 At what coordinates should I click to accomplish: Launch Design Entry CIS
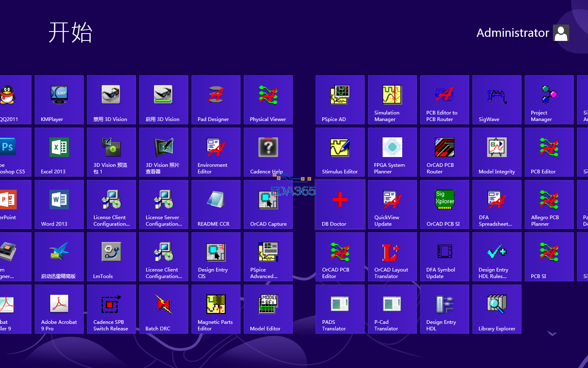click(x=216, y=257)
